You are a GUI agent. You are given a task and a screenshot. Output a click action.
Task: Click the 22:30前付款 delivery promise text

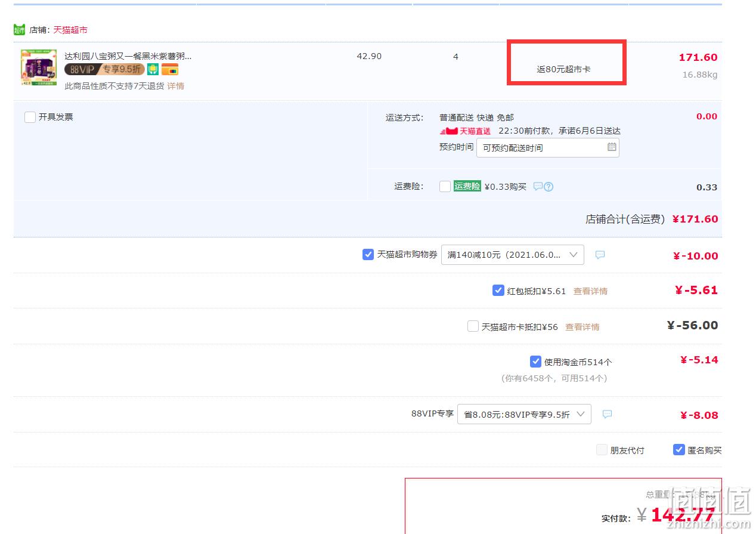tap(559, 131)
